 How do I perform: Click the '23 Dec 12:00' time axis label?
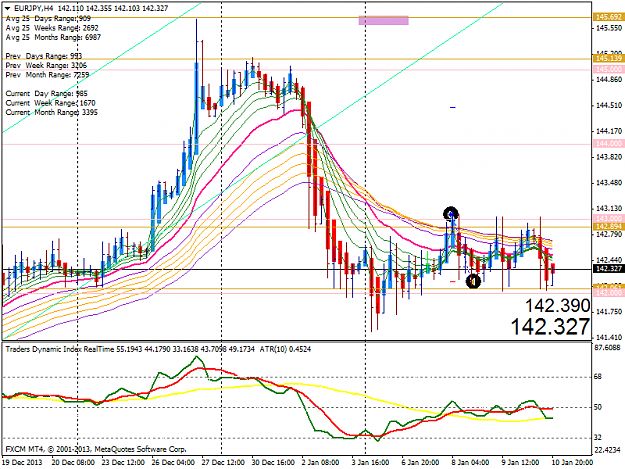[123, 462]
